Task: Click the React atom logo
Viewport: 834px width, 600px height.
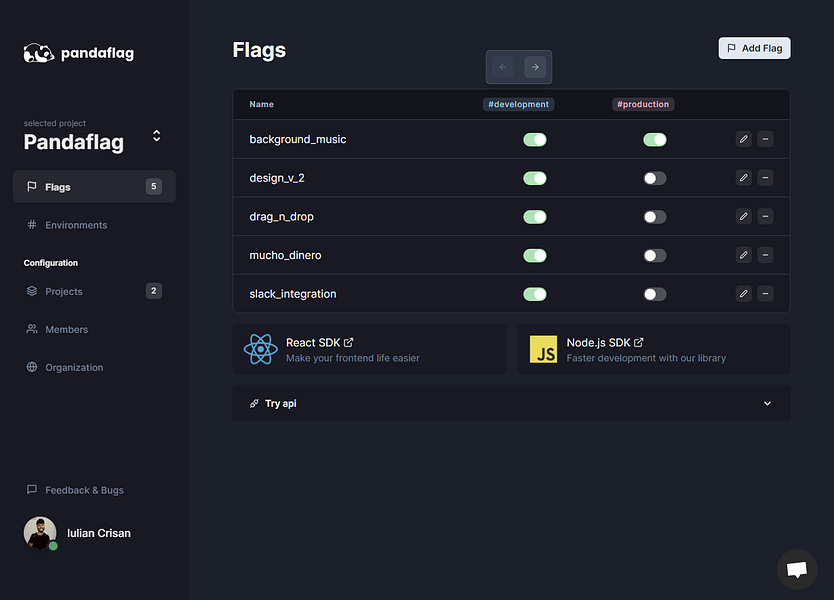Action: point(261,349)
